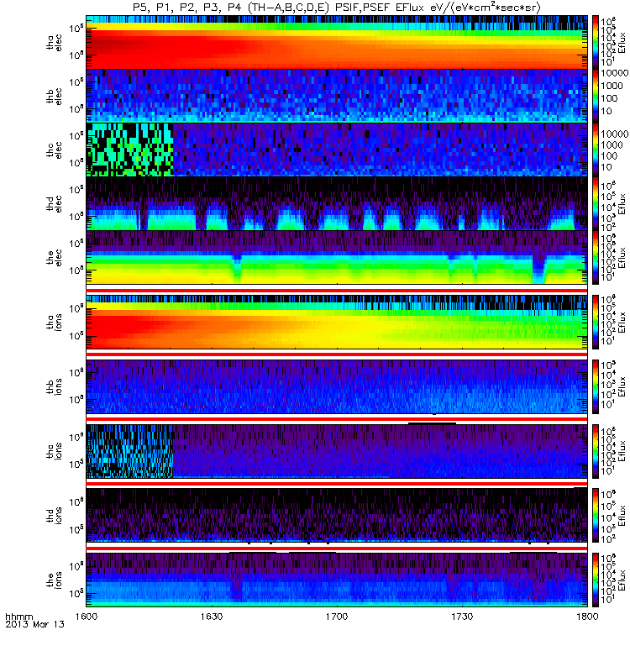
Task: Select the tha ions spectrogram panel
Action: pyautogui.click(x=337, y=322)
